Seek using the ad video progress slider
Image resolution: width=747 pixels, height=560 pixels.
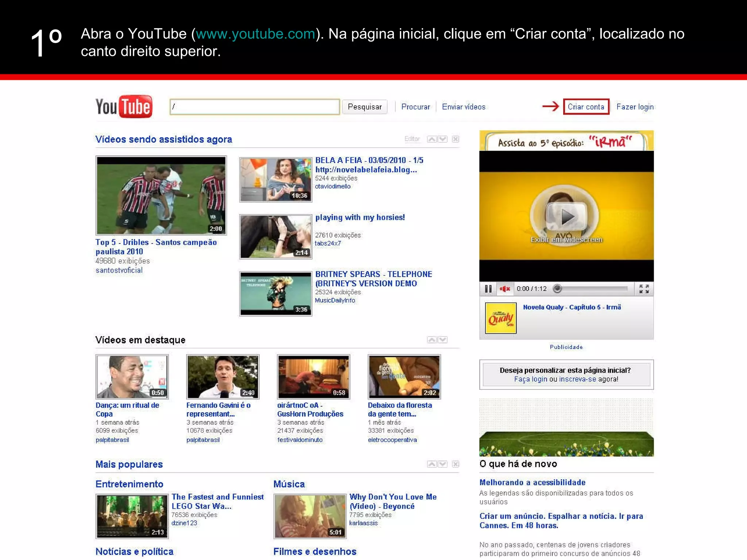592,289
